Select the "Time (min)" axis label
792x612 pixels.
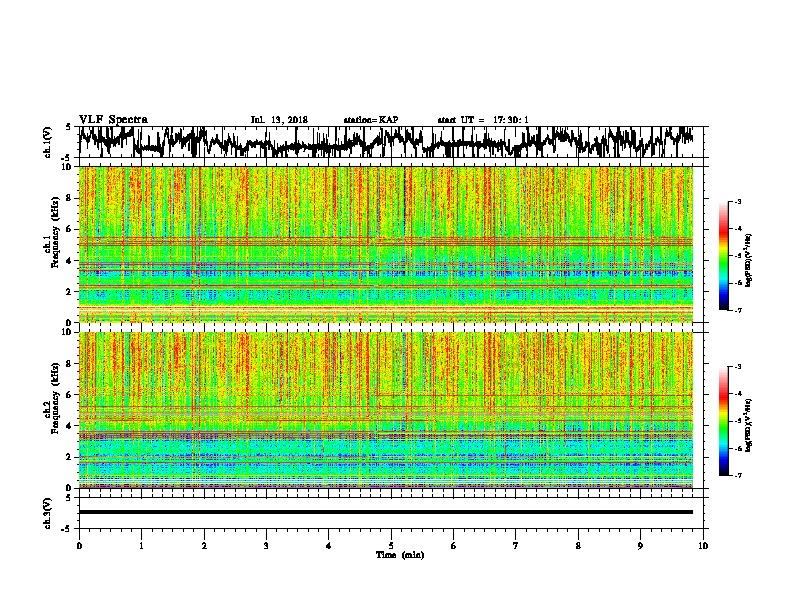click(x=400, y=555)
